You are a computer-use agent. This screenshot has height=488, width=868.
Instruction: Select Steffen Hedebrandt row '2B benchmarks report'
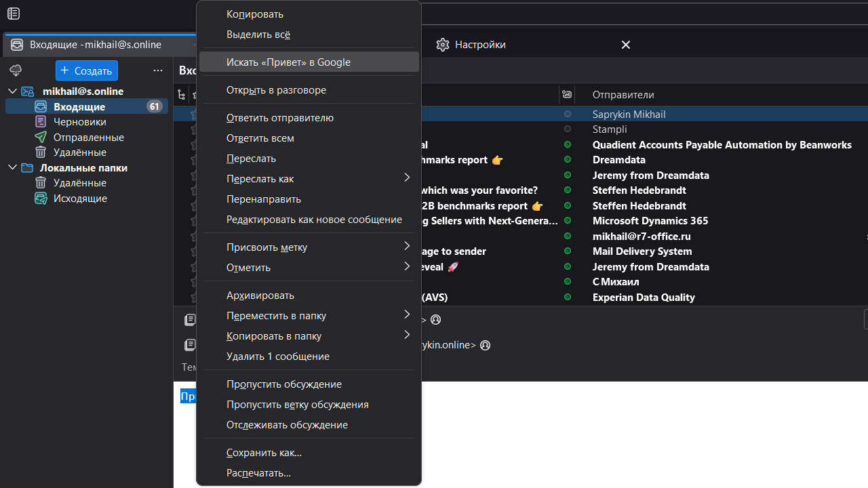(521, 206)
